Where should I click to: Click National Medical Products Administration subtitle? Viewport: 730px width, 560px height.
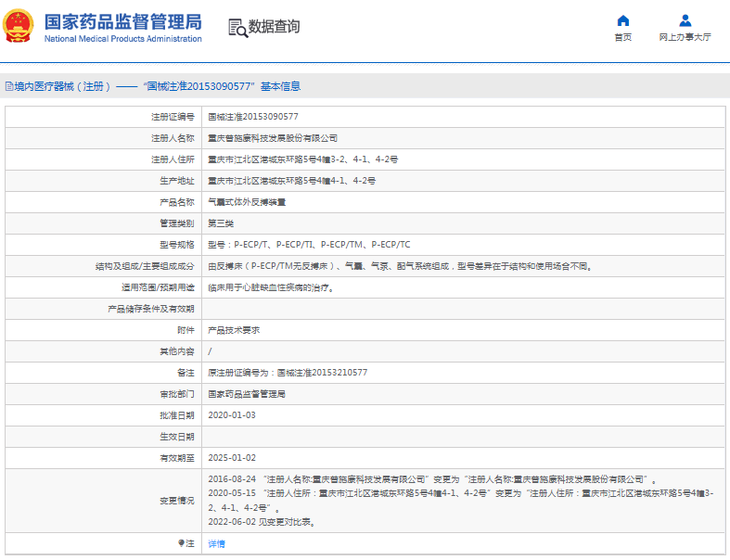click(x=123, y=39)
